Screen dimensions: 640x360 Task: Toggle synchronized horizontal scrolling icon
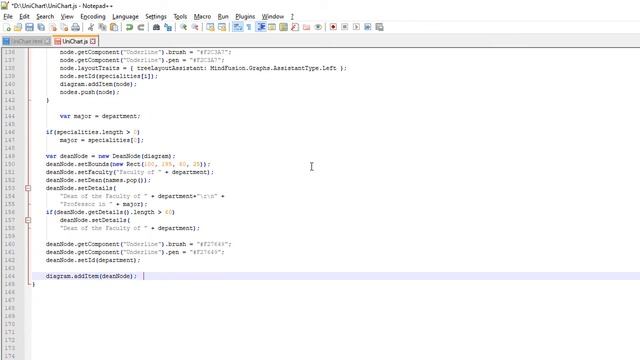point(222,27)
